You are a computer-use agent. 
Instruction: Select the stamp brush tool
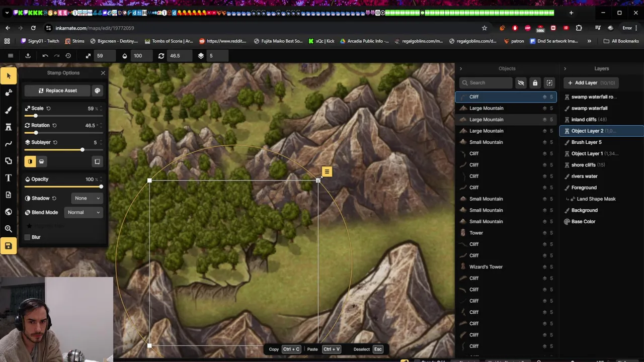pos(8,93)
